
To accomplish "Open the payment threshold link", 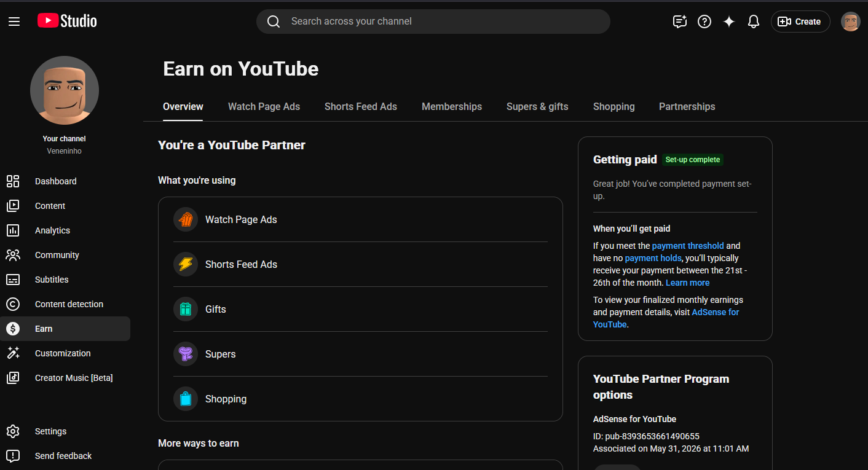I will point(688,246).
